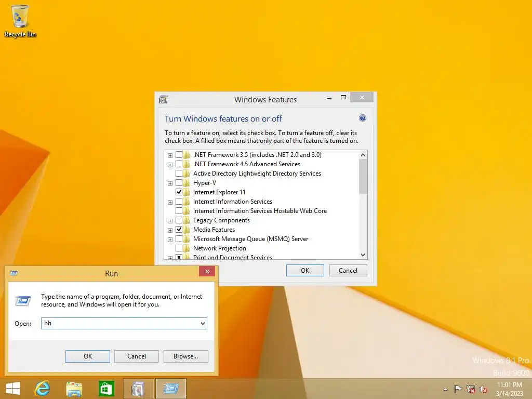Viewport: 532px width, 399px height.
Task: Show hidden tray icons arrow
Action: pyautogui.click(x=445, y=389)
